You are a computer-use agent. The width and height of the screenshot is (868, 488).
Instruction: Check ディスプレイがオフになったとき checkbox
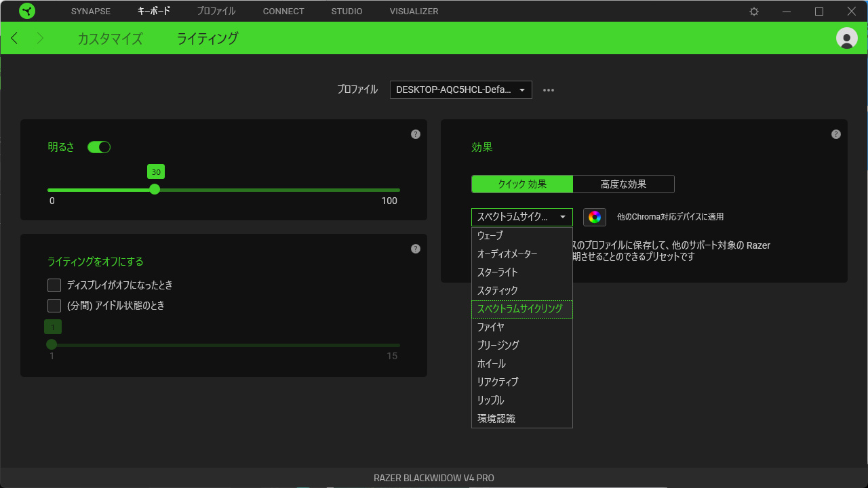(x=54, y=285)
